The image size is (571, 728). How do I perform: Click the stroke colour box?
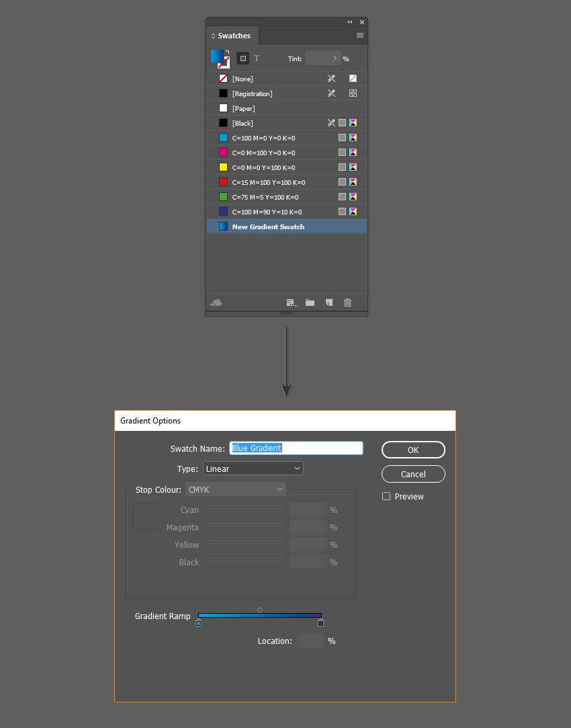[x=224, y=63]
